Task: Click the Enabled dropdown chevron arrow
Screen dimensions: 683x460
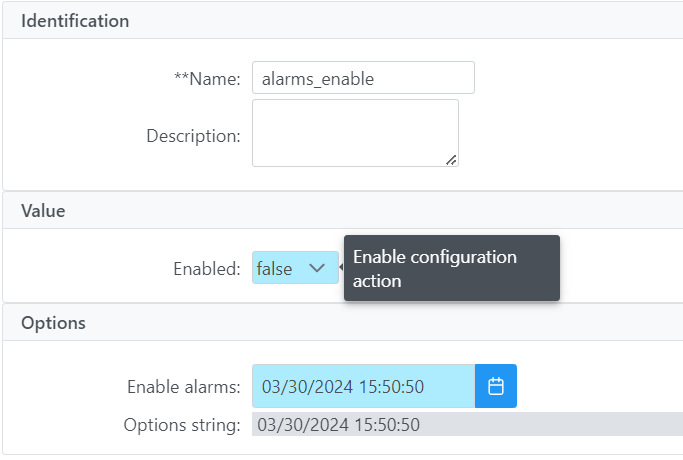Action: (x=317, y=268)
